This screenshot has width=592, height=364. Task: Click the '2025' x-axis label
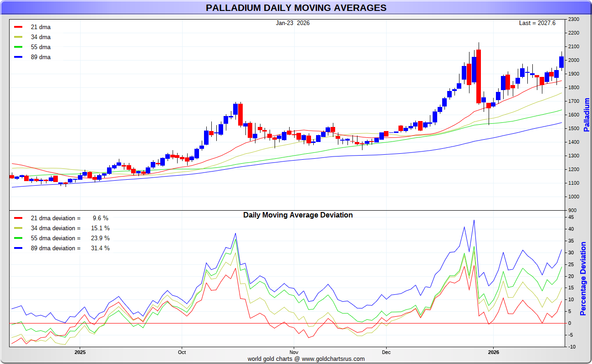pyautogui.click(x=80, y=352)
